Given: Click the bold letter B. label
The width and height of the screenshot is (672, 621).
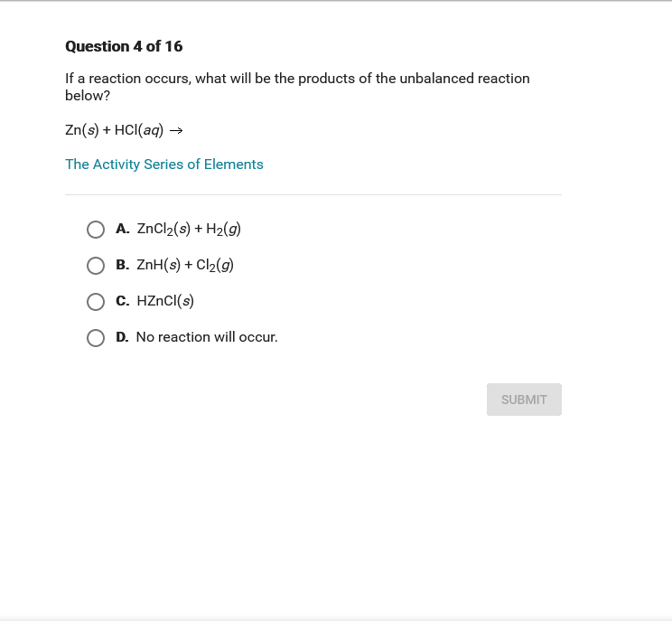Looking at the screenshot, I should click(123, 266).
